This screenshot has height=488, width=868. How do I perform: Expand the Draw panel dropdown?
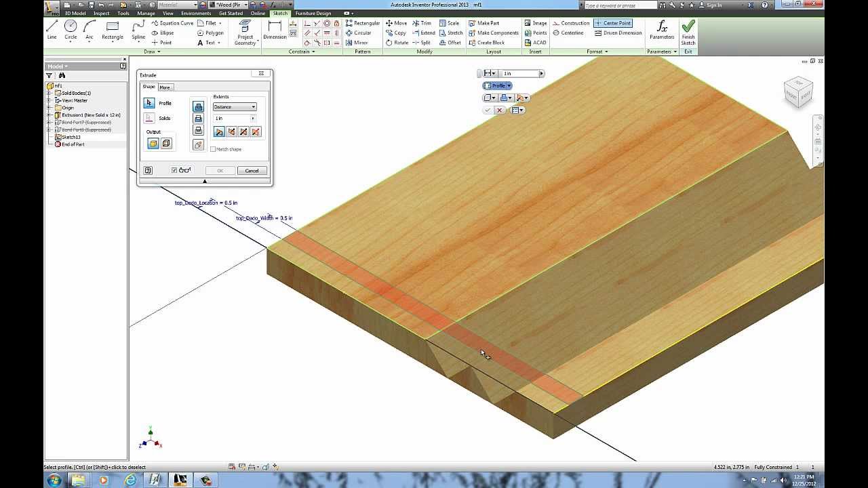[x=151, y=52]
